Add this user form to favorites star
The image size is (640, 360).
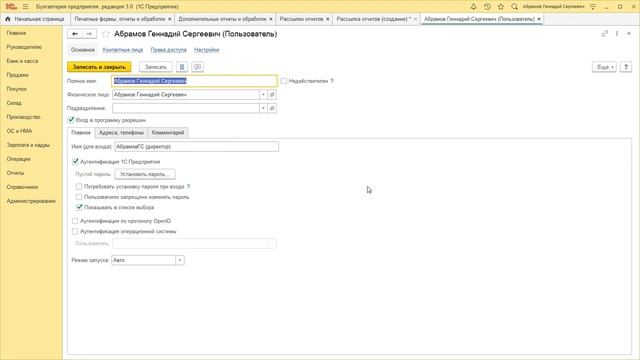coord(106,34)
